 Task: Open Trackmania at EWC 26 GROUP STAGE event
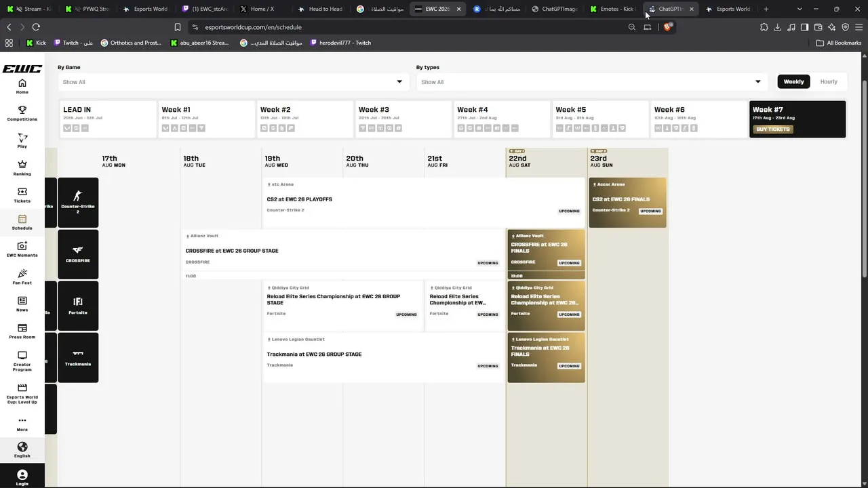click(x=383, y=357)
